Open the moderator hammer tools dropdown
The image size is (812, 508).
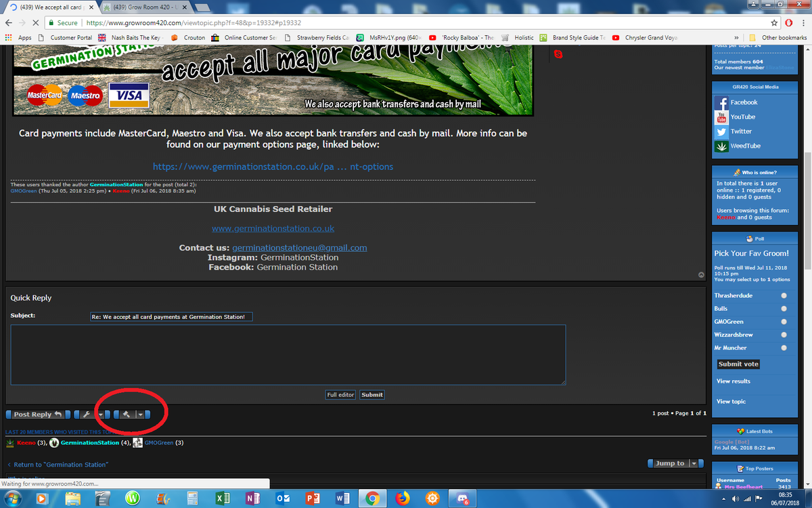(x=140, y=415)
